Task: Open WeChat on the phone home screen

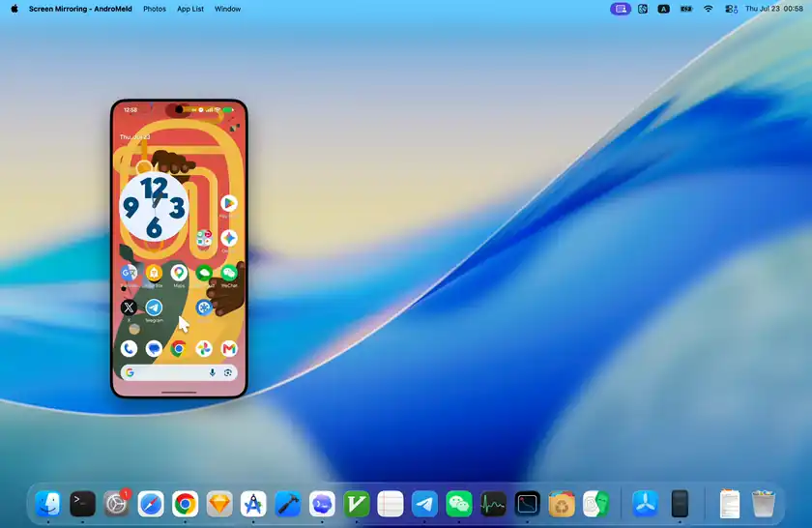Action: (229, 273)
